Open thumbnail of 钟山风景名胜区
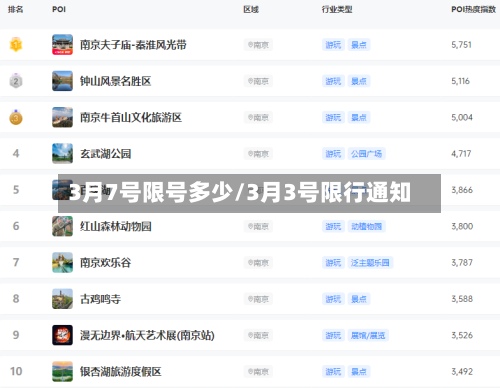The height and width of the screenshot is (388, 500). click(62, 81)
